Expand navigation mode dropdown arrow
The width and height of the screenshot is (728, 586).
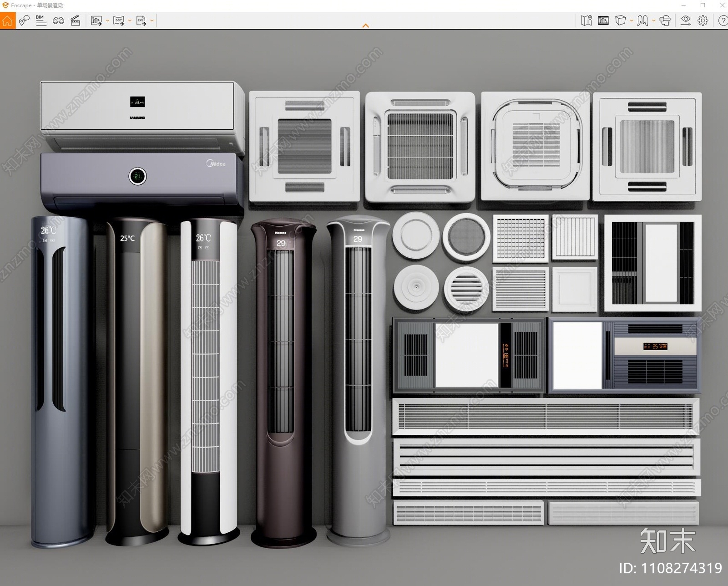pyautogui.click(x=654, y=20)
